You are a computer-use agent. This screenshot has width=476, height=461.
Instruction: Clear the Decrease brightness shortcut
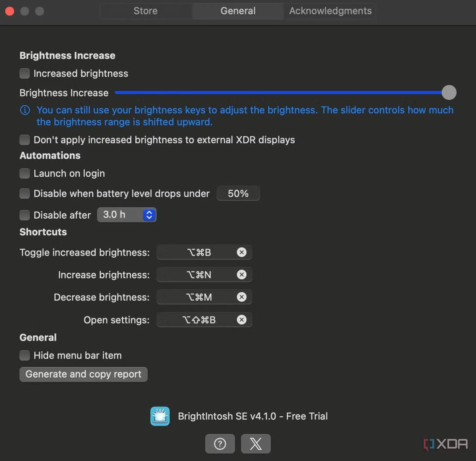(242, 297)
